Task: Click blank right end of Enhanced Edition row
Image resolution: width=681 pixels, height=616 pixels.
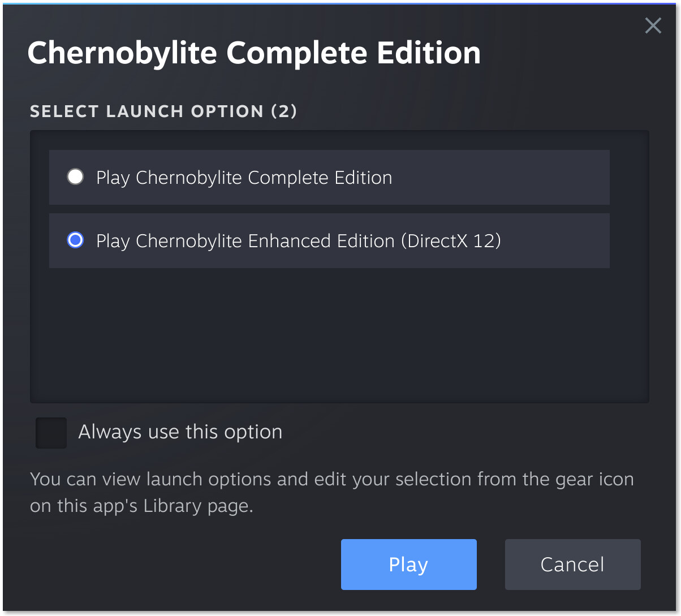Action: pos(560,241)
